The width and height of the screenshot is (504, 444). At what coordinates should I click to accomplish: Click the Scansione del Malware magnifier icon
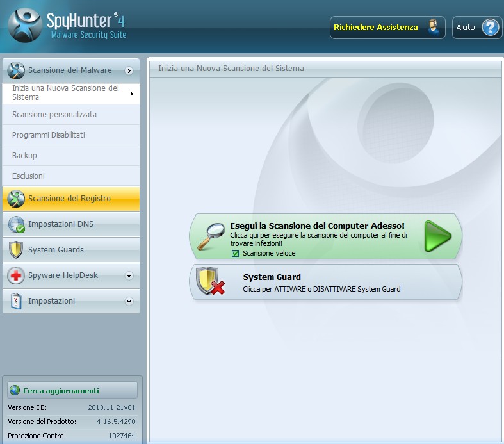[16, 70]
